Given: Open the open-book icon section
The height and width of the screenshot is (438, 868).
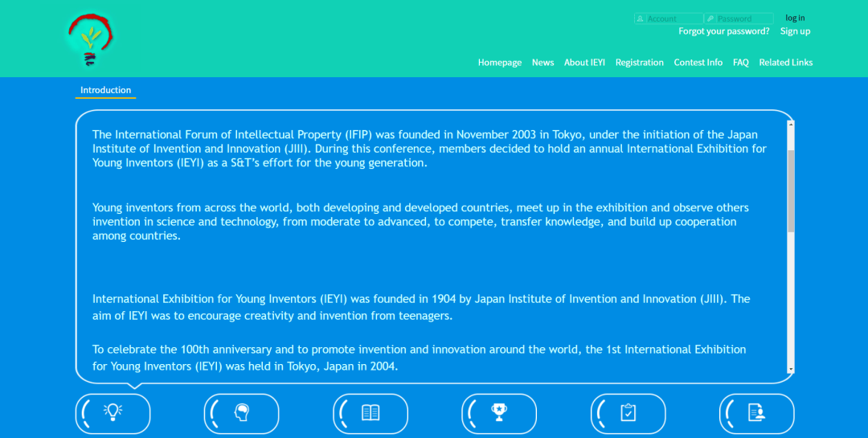Looking at the screenshot, I should coord(371,413).
